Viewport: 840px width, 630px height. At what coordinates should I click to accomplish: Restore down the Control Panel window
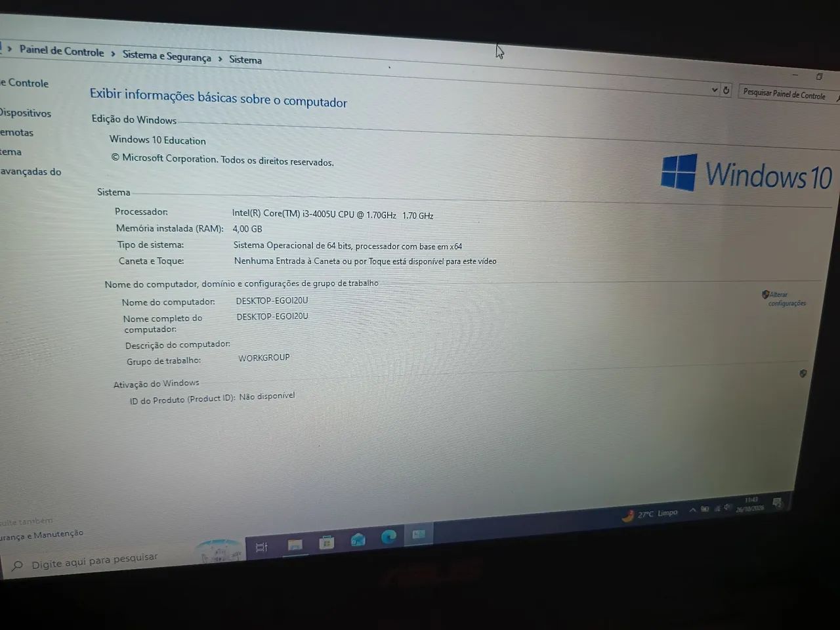[x=819, y=77]
